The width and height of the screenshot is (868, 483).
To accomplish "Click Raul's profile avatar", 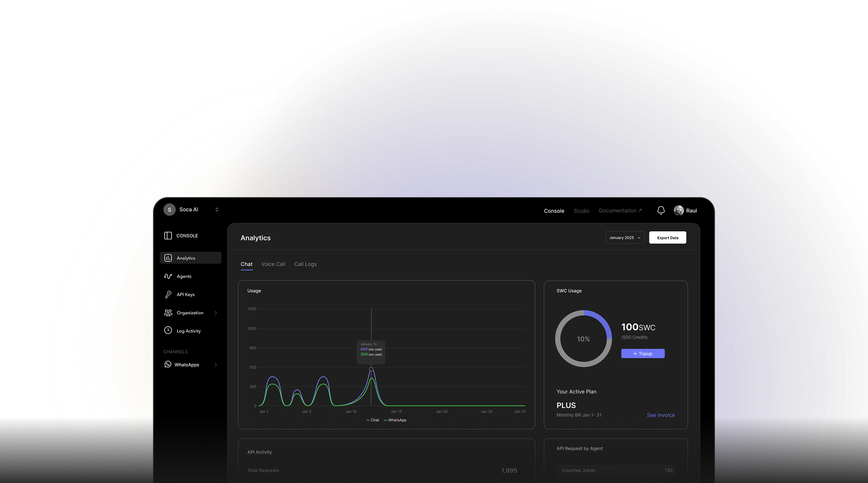I will pyautogui.click(x=678, y=211).
